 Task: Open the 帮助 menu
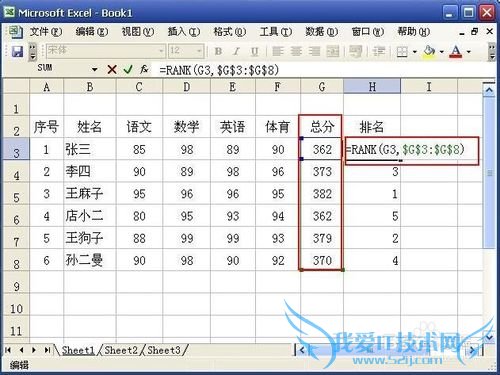pyautogui.click(x=414, y=32)
